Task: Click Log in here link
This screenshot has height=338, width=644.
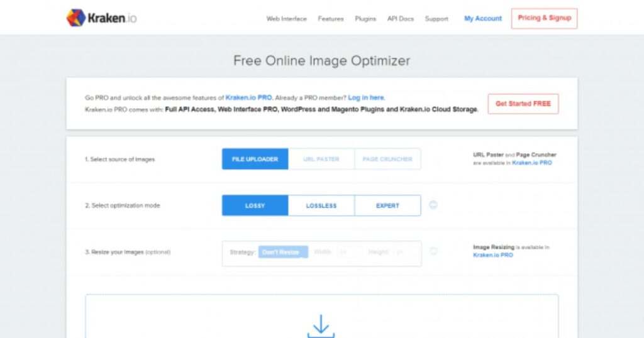Action: [367, 97]
